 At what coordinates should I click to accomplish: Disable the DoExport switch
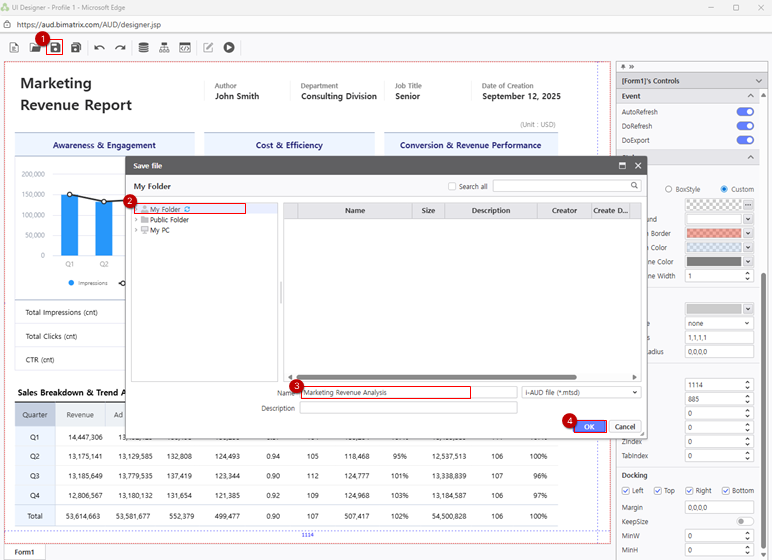[744, 140]
